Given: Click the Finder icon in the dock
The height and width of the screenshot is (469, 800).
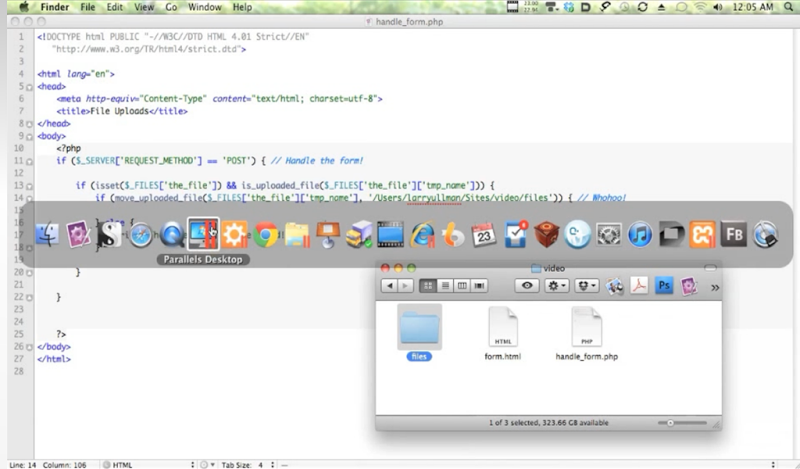Looking at the screenshot, I should tap(47, 236).
